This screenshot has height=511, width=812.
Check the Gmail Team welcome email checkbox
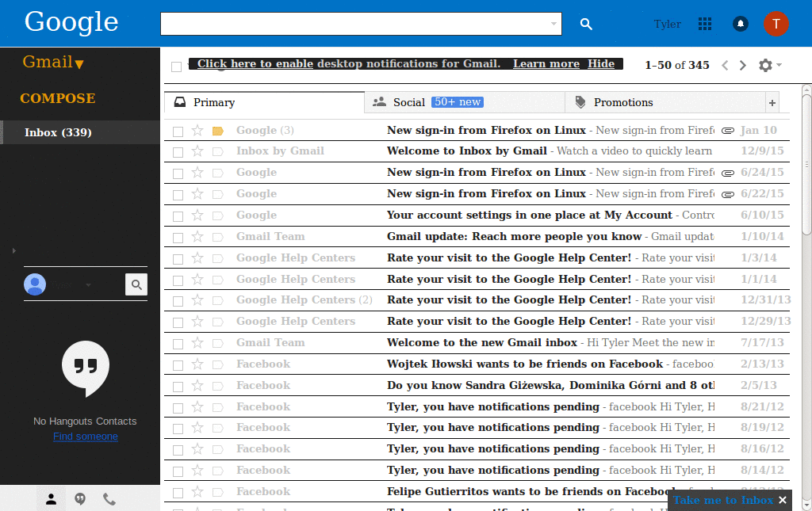pyautogui.click(x=176, y=342)
